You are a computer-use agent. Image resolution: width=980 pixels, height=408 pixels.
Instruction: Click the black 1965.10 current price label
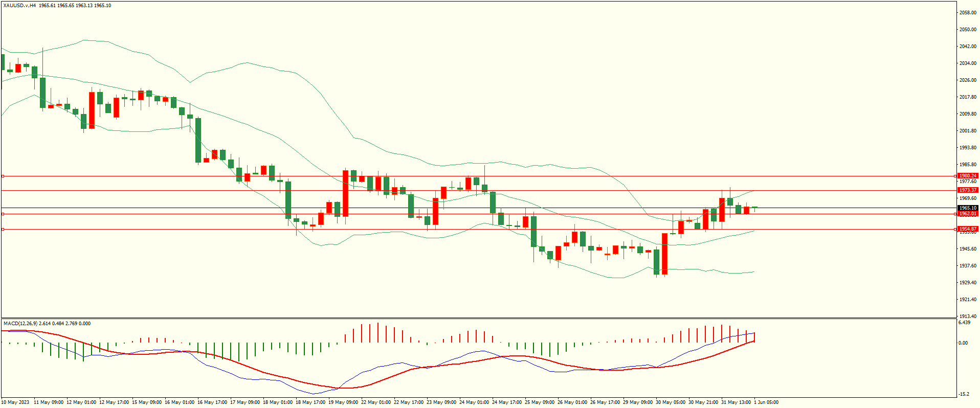[x=967, y=208]
